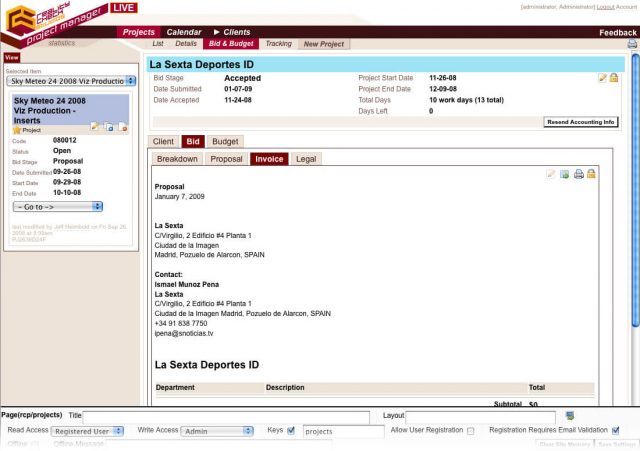The image size is (640, 451).
Task: Switch to the Budget tab
Action: point(225,142)
